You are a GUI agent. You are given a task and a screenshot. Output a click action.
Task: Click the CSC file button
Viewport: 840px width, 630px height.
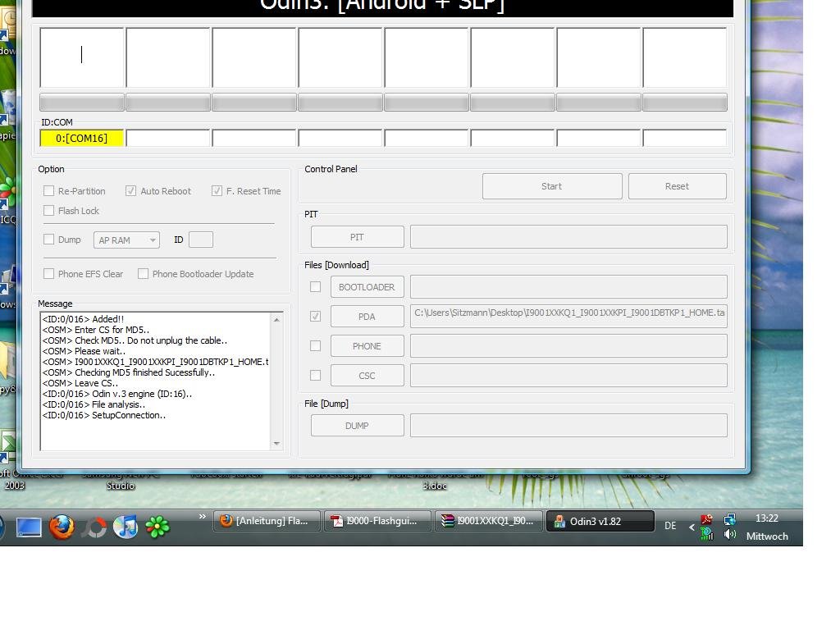coord(367,376)
